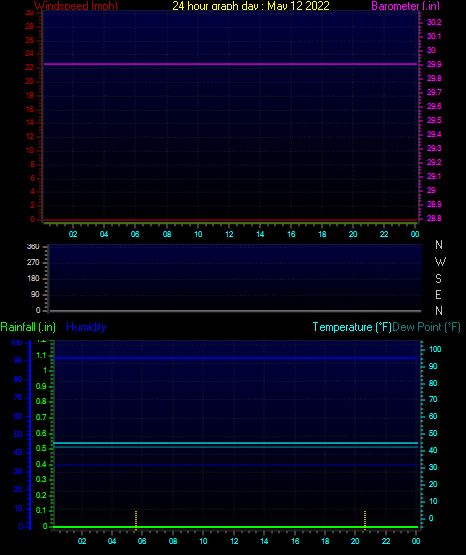Select the 24 hour graph day title
Image resolution: width=466 pixels, height=555 pixels.
(x=251, y=6)
